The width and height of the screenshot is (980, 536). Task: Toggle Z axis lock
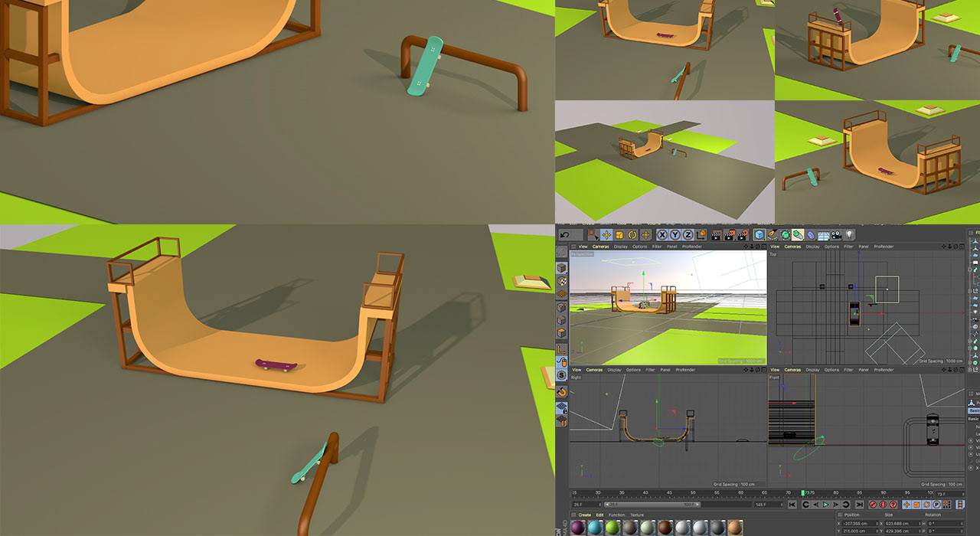point(688,235)
